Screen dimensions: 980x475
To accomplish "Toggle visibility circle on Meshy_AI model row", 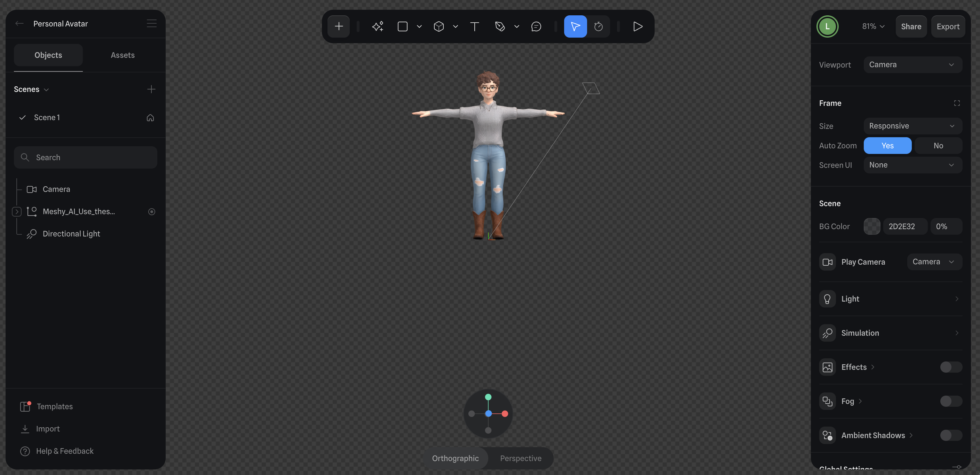I will point(151,212).
